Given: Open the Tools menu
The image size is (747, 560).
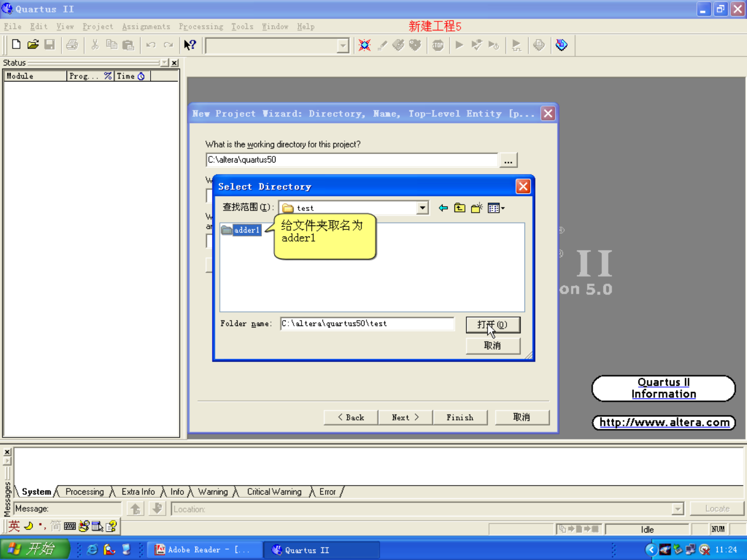Looking at the screenshot, I should (242, 26).
